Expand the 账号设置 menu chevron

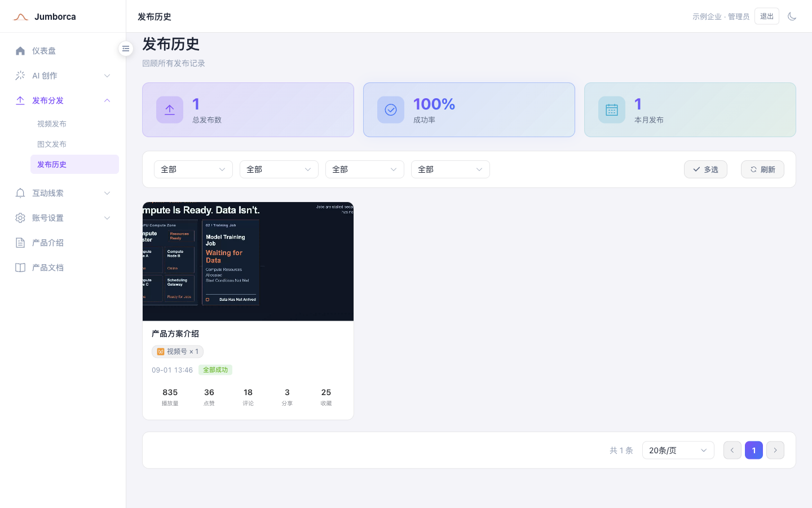click(107, 218)
